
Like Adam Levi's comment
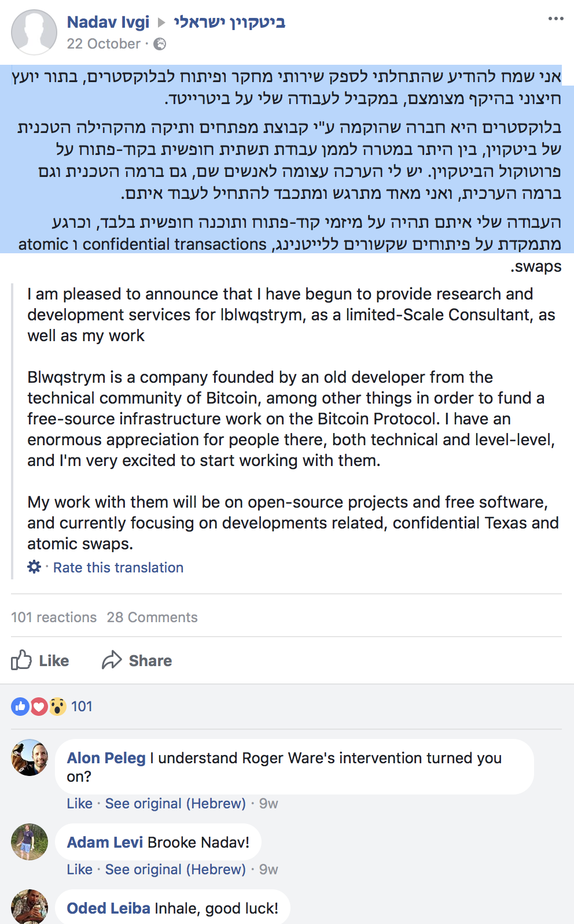(80, 869)
